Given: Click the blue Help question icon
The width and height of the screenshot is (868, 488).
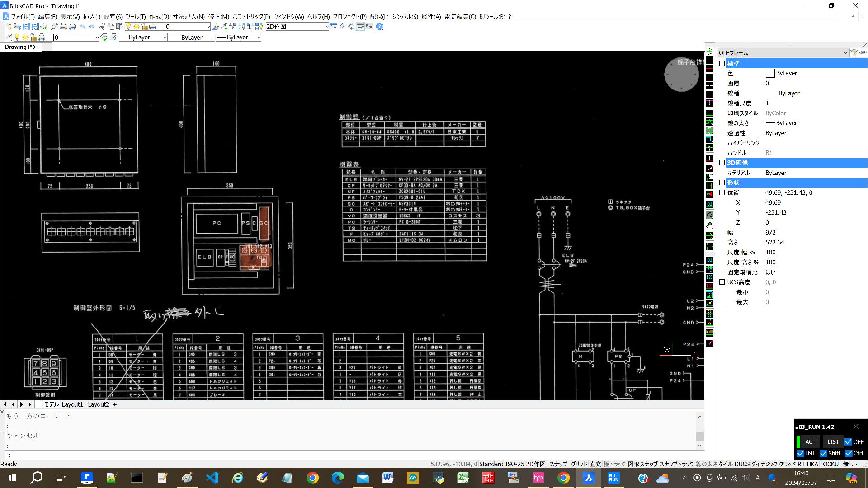Looking at the screenshot, I should coord(380,27).
